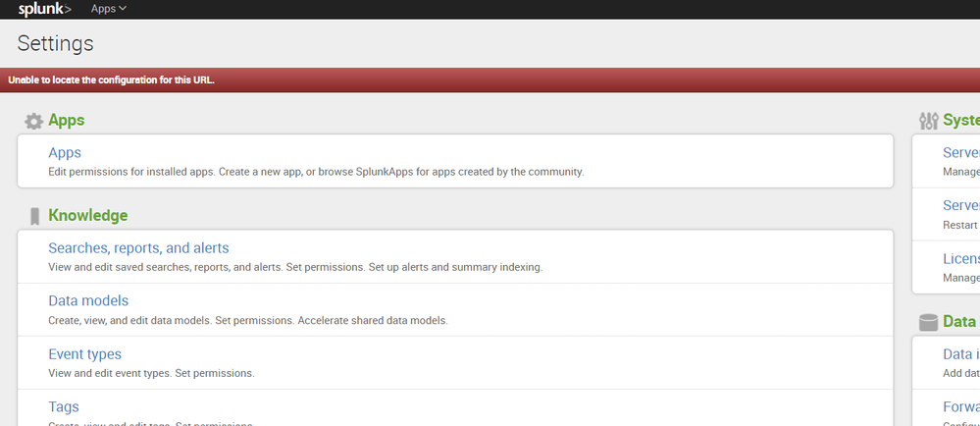Open the Apps link under Apps section
Screen dimensions: 980x426
click(x=65, y=153)
